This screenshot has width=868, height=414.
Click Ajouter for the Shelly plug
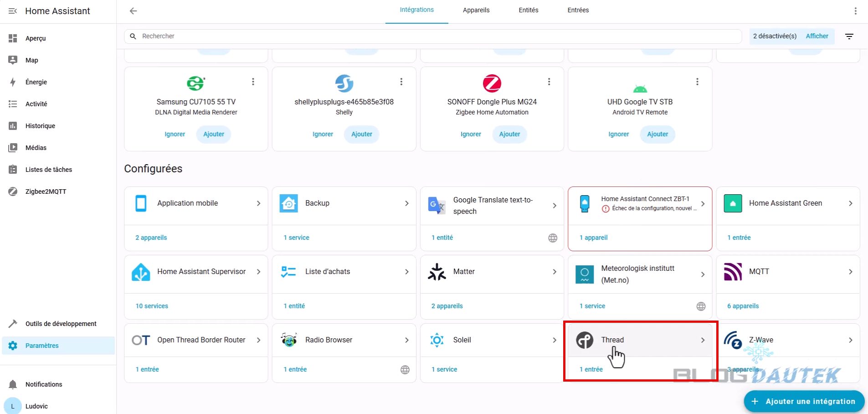coord(361,134)
